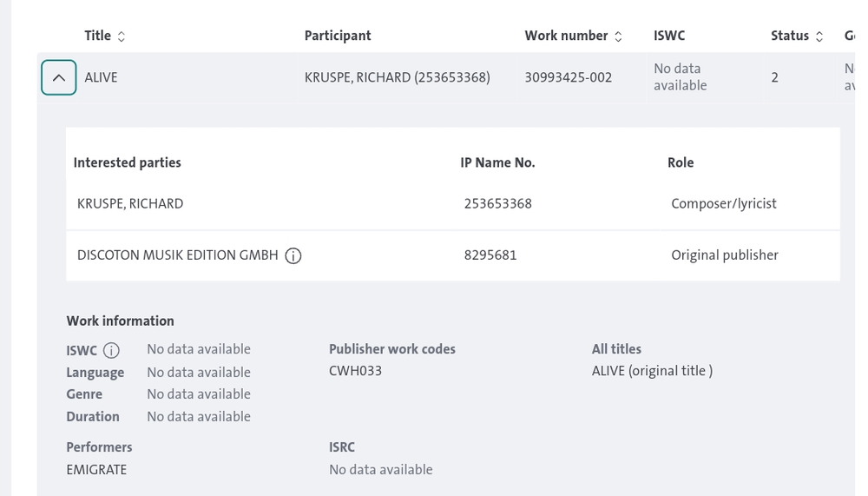Select KRUSPE, RICHARD in Interested parties
The width and height of the screenshot is (868, 496).
tap(130, 204)
